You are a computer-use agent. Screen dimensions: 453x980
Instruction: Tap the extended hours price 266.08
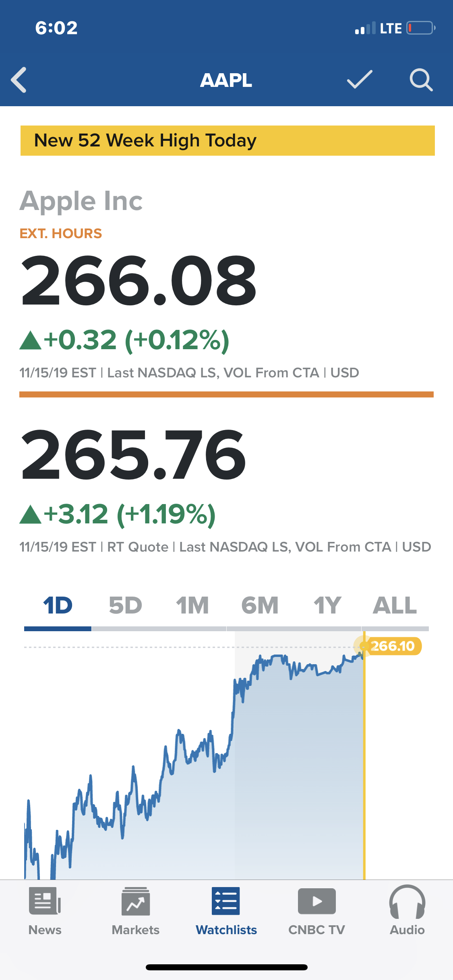click(x=138, y=281)
